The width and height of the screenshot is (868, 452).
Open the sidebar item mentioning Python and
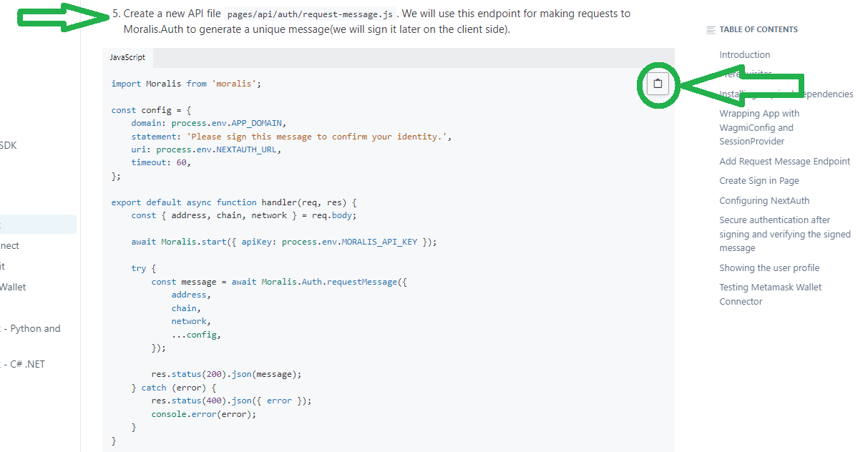32,329
